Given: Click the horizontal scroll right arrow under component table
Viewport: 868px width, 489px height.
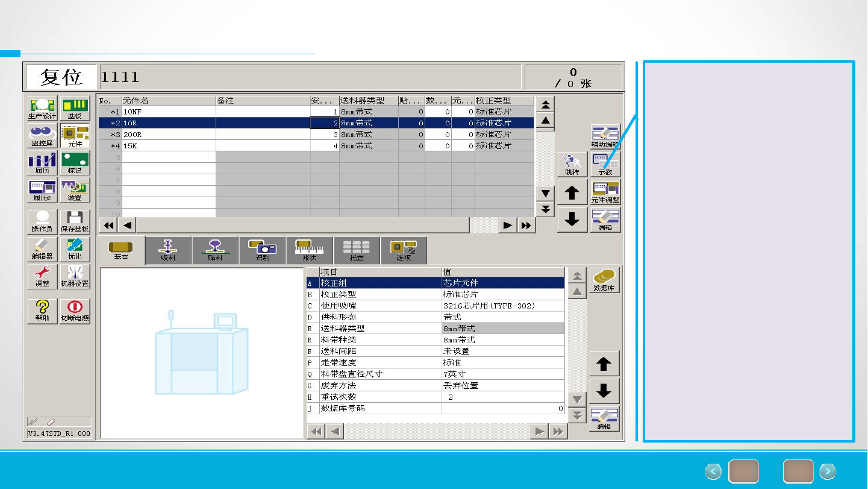Looking at the screenshot, I should tap(508, 226).
